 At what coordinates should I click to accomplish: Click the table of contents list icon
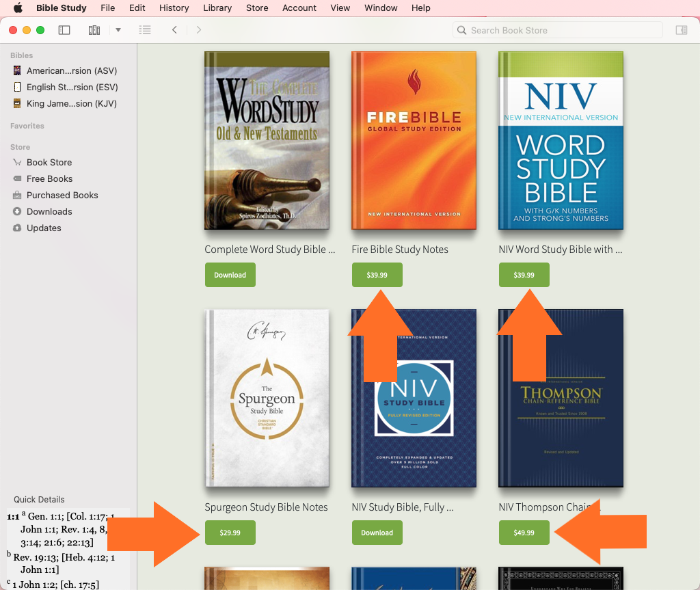coord(145,30)
